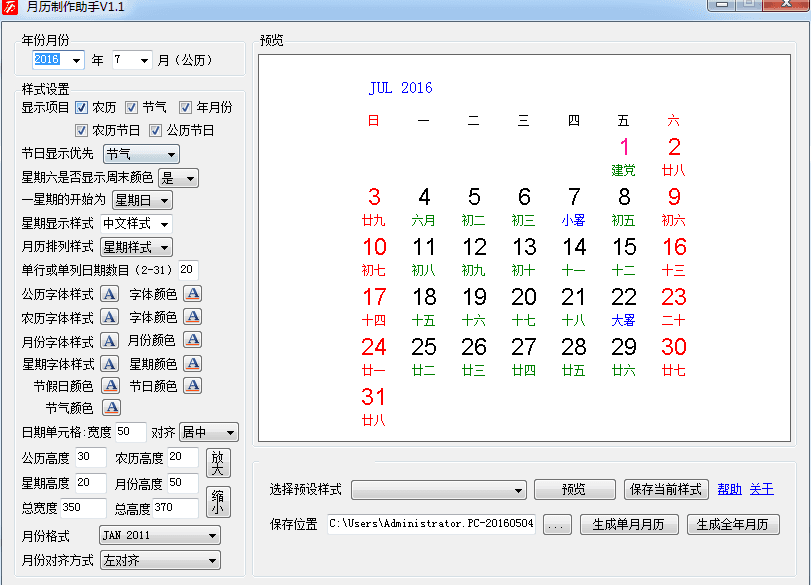Image resolution: width=811 pixels, height=585 pixels.
Task: Expand the 选择预设样式 combo box
Action: coord(438,490)
